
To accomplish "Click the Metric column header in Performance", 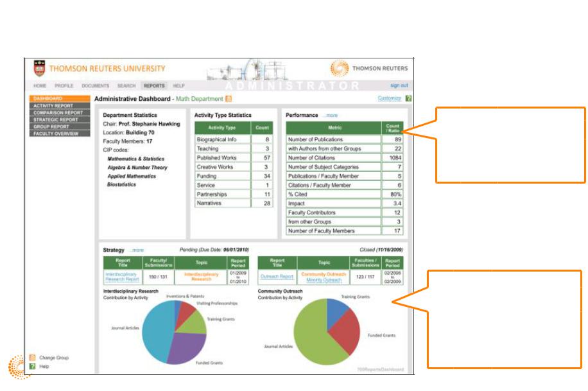I will tap(334, 128).
